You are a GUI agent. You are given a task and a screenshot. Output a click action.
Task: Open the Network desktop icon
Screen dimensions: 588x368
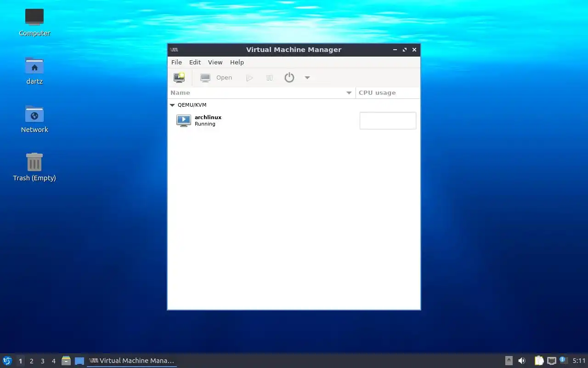click(34, 119)
